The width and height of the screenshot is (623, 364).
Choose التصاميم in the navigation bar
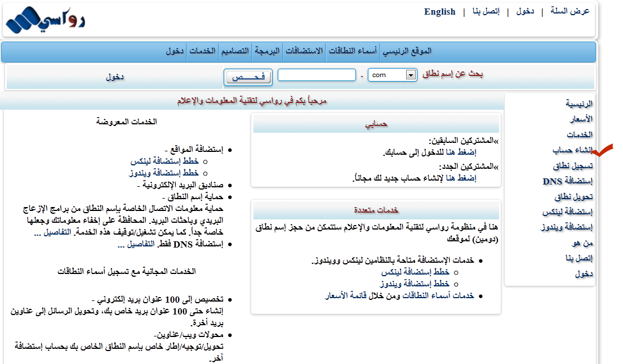[x=235, y=51]
